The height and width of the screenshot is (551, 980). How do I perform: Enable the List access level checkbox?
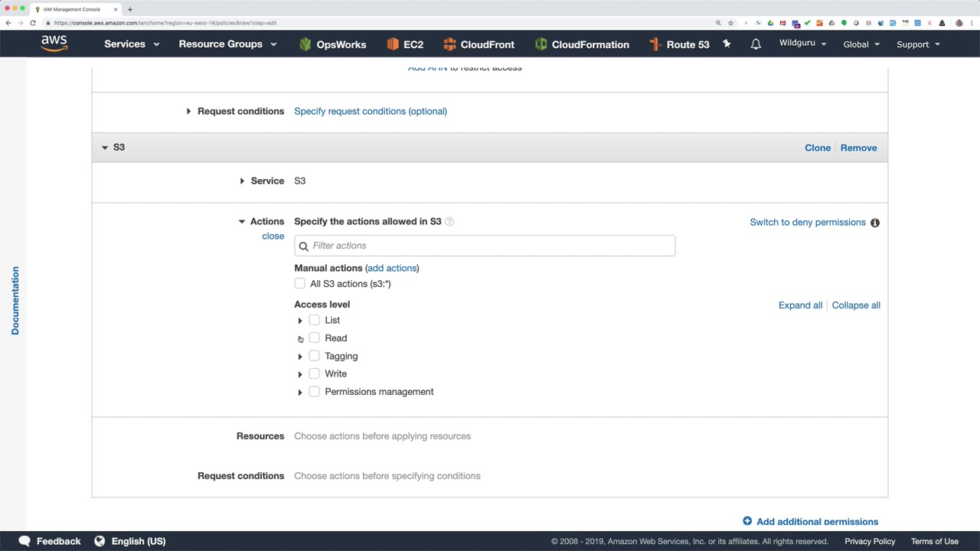(x=314, y=320)
